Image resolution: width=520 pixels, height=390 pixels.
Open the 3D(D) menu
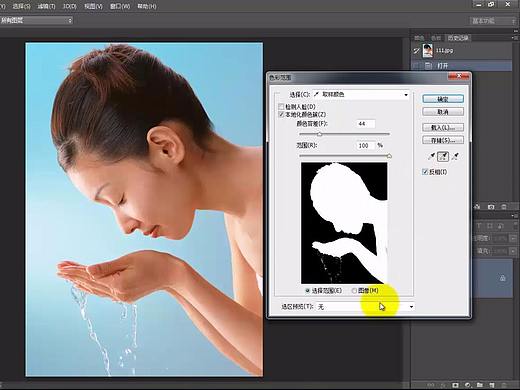[x=69, y=6]
